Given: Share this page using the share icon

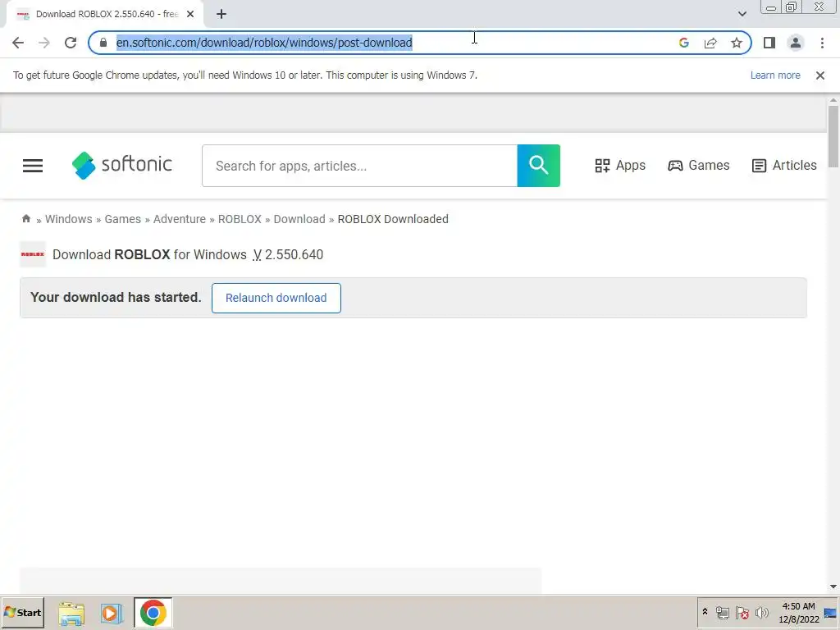Looking at the screenshot, I should (710, 43).
